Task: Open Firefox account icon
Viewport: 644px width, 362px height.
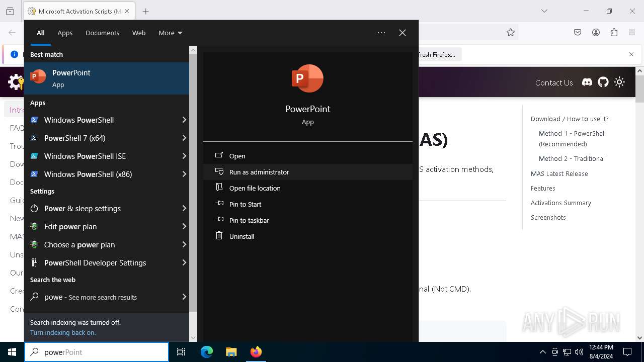Action: pos(596,32)
